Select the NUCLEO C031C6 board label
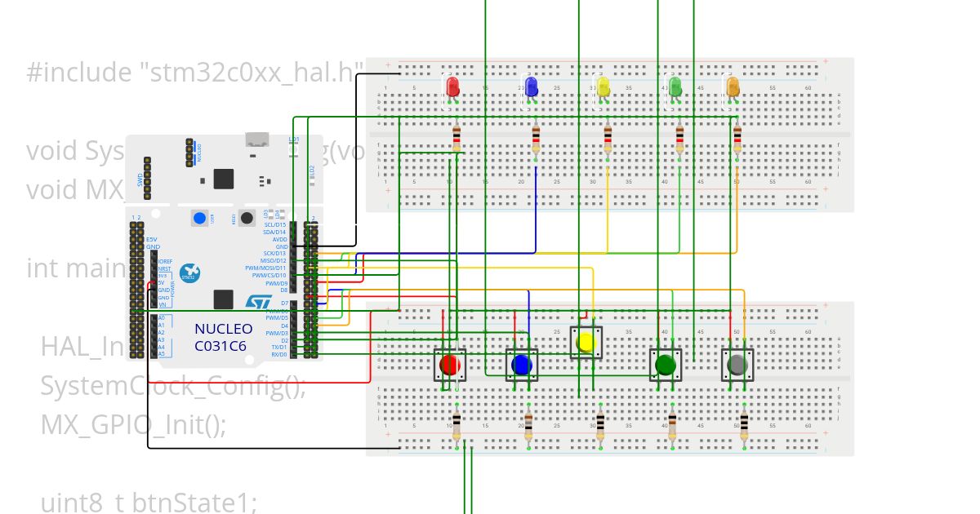Screen dimensions: 980x514 (223, 337)
